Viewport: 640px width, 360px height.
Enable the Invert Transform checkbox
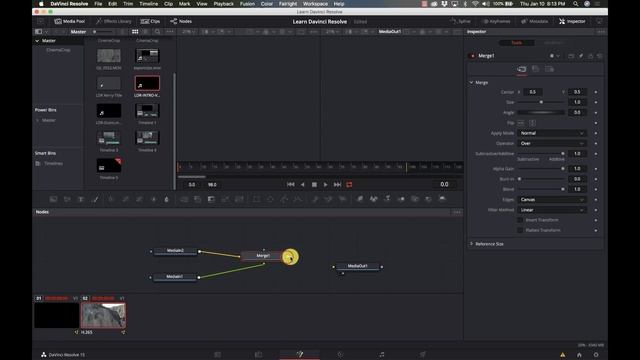coord(520,220)
